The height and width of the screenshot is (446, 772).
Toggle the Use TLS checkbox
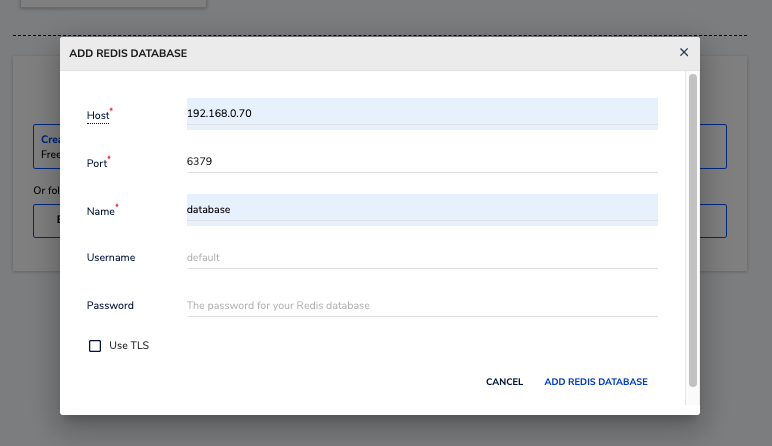[x=95, y=346]
